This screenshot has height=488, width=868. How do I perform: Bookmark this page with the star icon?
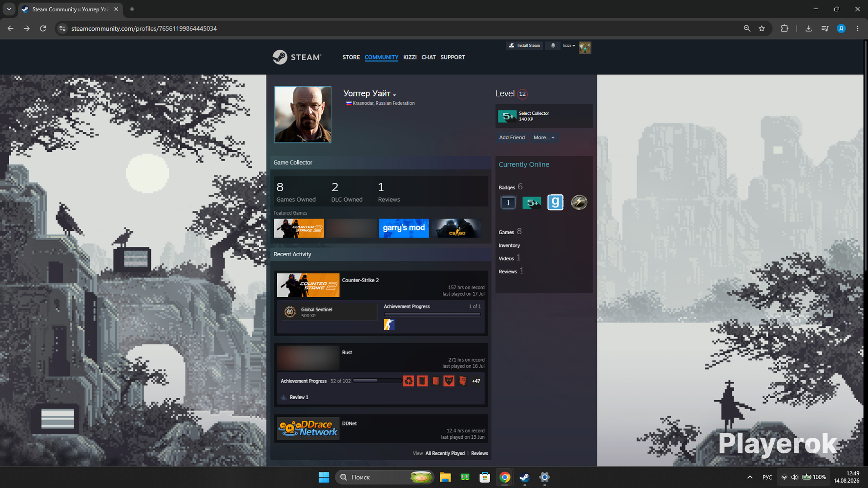coord(762,28)
